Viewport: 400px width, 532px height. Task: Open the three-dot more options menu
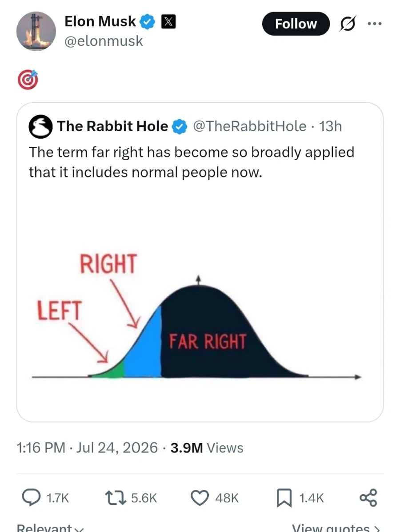tap(375, 24)
